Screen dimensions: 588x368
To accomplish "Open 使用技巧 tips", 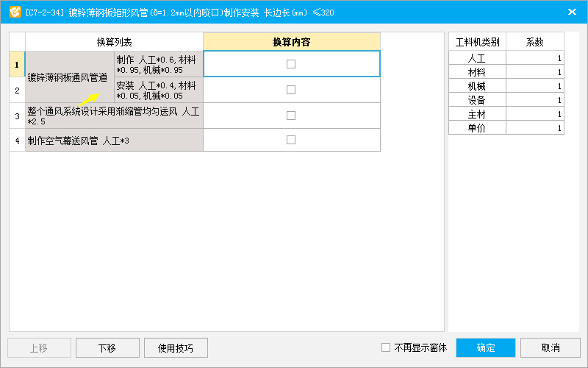I will coord(176,347).
